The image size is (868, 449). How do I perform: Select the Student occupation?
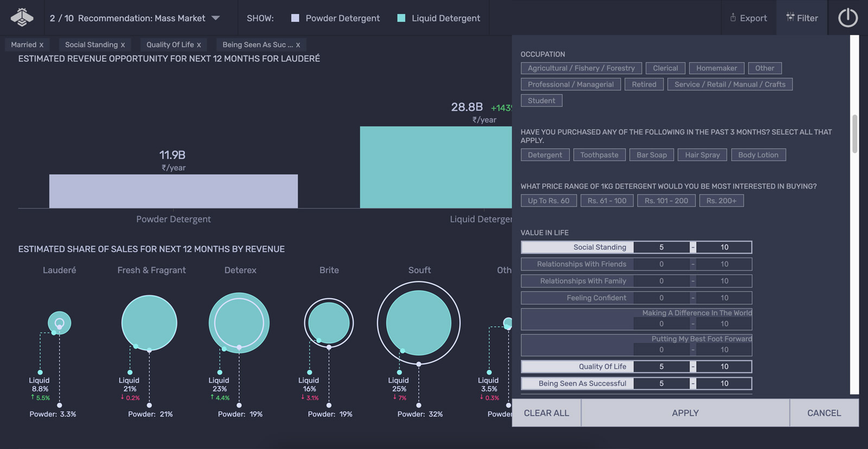coord(541,100)
